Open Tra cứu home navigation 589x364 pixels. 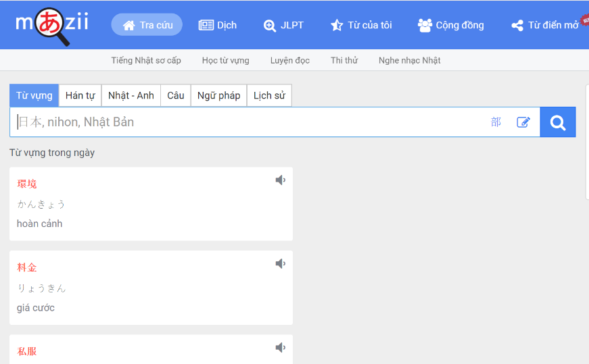click(x=147, y=25)
